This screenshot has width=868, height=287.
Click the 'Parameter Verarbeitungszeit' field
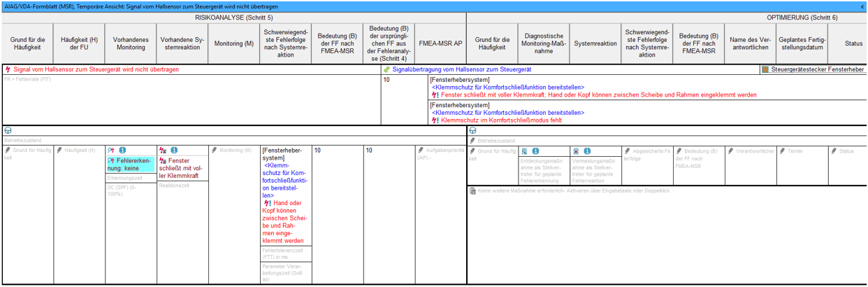pyautogui.click(x=286, y=273)
